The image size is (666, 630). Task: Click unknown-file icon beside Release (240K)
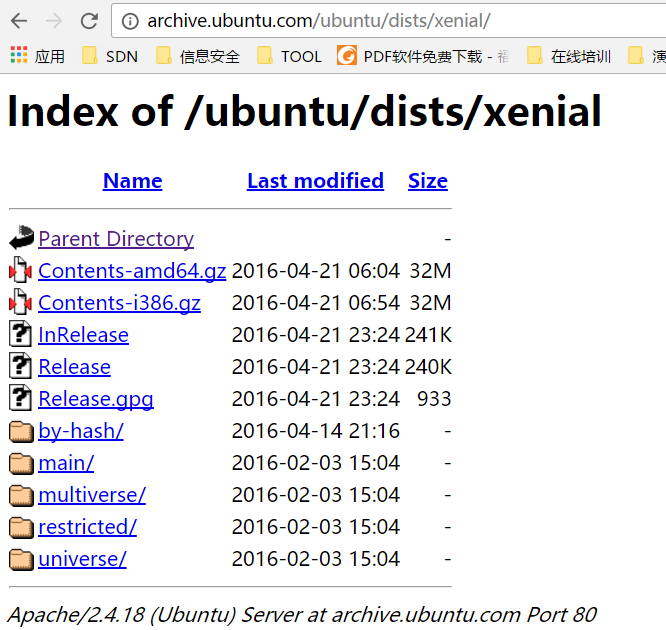tap(20, 366)
